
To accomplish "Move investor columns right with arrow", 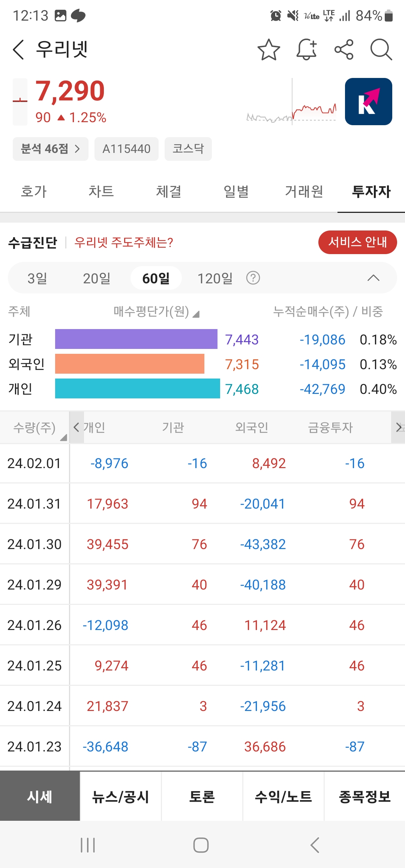I will click(398, 427).
